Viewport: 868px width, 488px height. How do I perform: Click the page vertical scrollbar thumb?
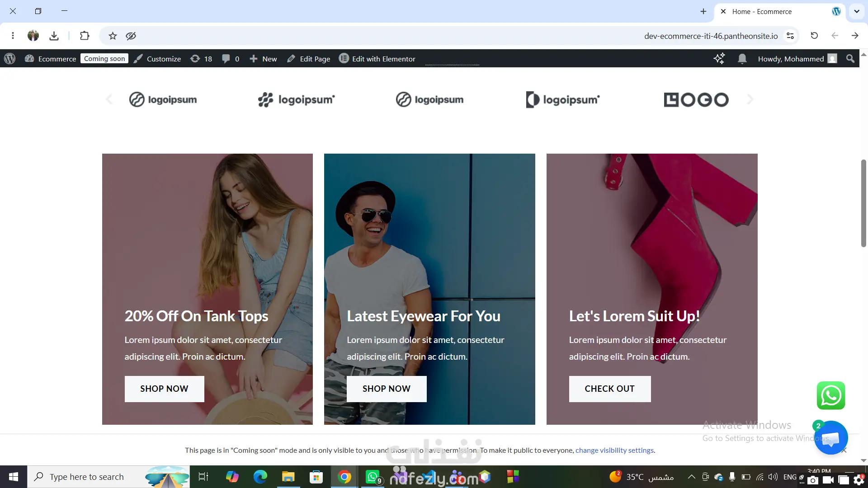863,203
